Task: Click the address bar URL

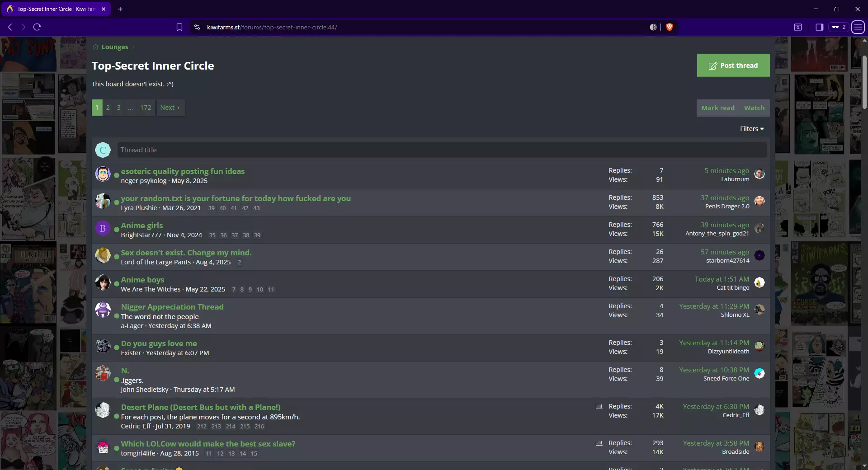Action: point(272,27)
